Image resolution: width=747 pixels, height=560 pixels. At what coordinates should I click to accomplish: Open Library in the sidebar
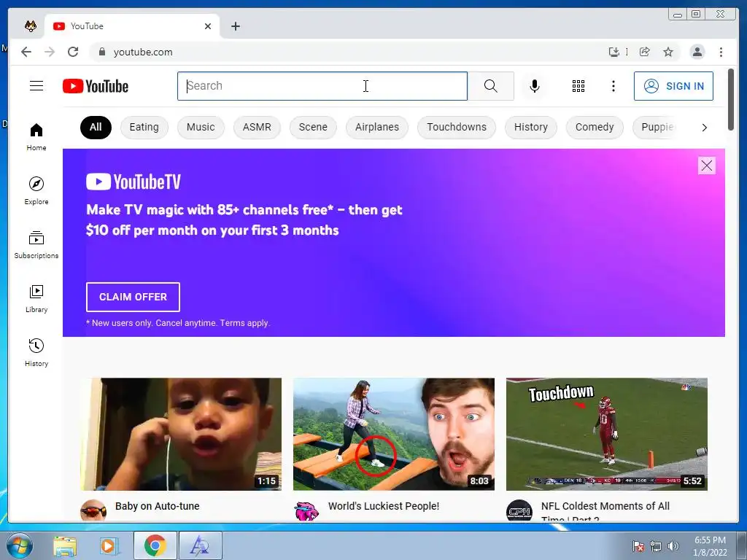(x=36, y=298)
